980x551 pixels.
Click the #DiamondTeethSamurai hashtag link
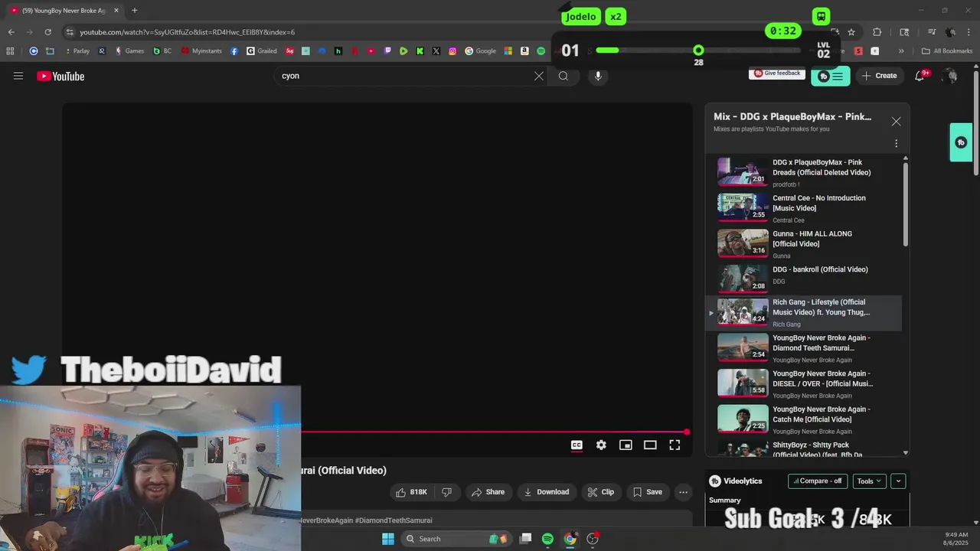394,520
